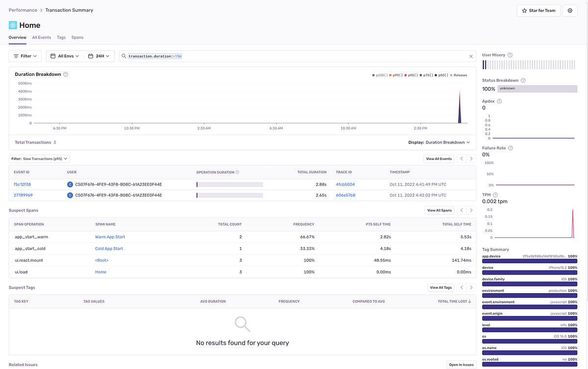
Task: Switch to the Spans tab
Action: click(x=77, y=37)
